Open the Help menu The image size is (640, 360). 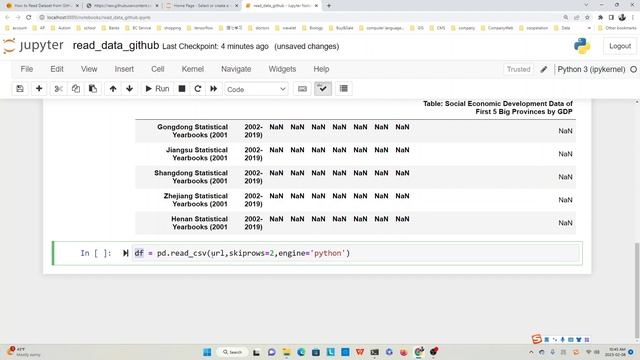pyautogui.click(x=321, y=69)
